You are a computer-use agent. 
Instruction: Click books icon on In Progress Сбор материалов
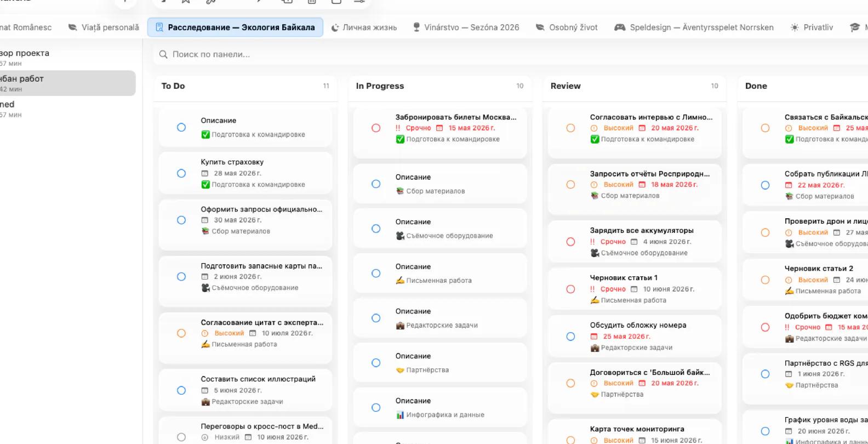(400, 191)
